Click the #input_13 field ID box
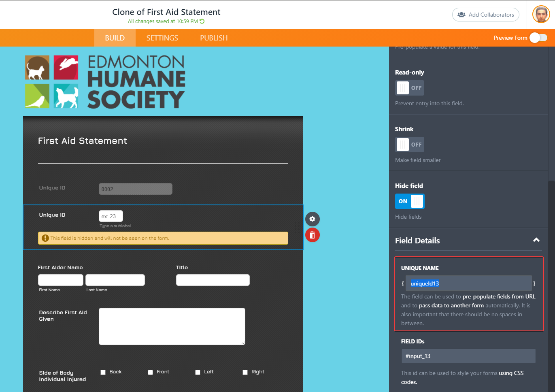Image resolution: width=555 pixels, height=392 pixels. click(468, 356)
